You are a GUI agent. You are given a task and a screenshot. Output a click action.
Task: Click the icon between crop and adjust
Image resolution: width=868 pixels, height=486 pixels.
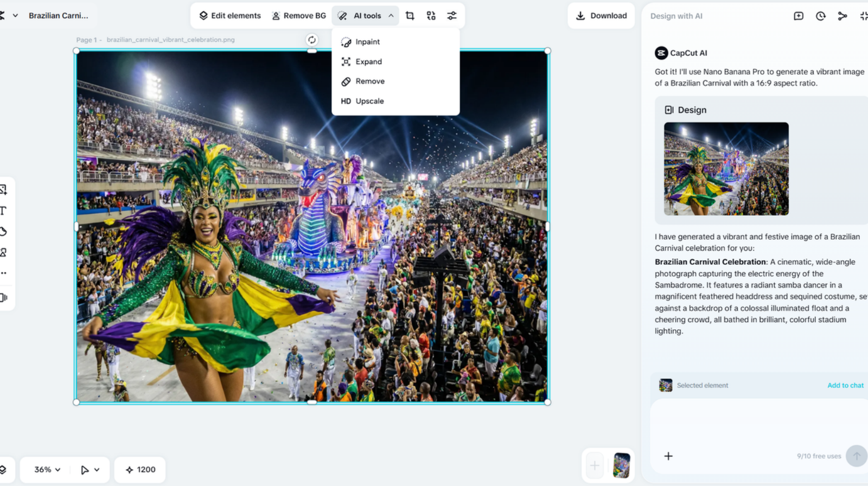[431, 16]
